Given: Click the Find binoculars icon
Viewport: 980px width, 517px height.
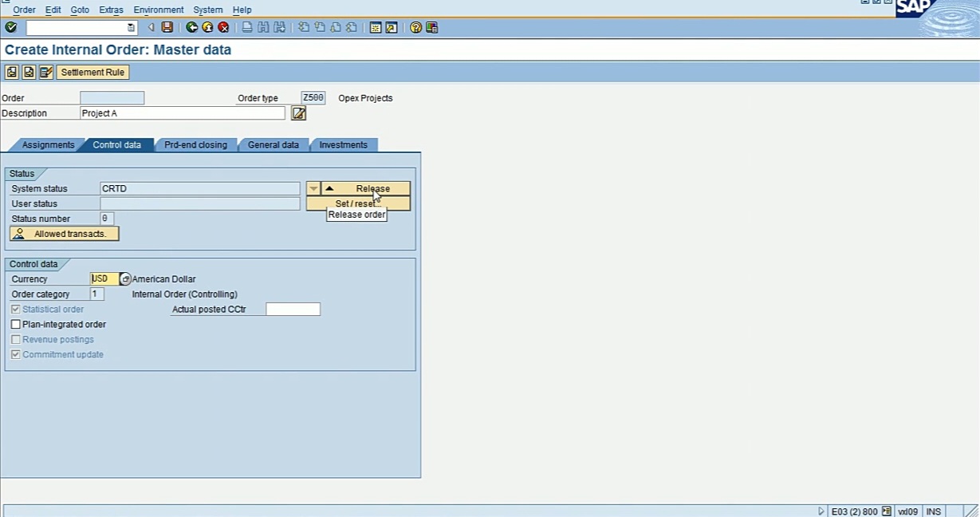Looking at the screenshot, I should click(x=264, y=27).
